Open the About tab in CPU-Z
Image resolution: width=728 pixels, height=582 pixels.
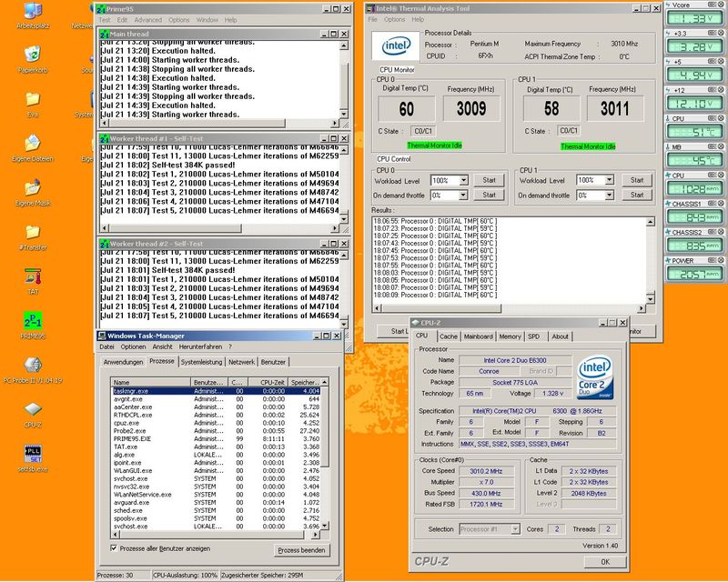(560, 336)
